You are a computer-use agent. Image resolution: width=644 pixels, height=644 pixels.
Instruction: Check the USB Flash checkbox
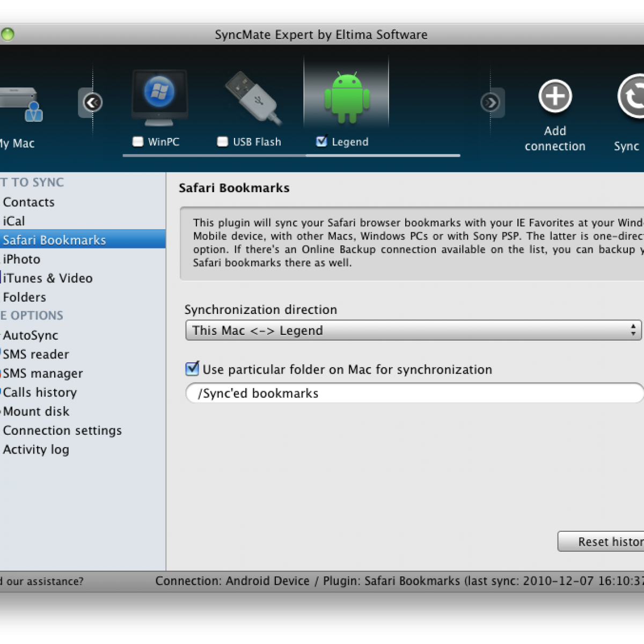coord(223,142)
